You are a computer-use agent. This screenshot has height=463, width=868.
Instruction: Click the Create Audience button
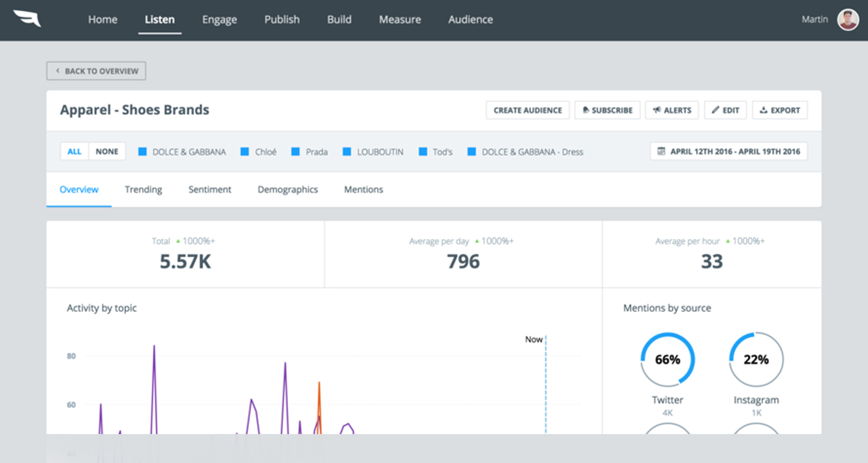click(x=528, y=110)
